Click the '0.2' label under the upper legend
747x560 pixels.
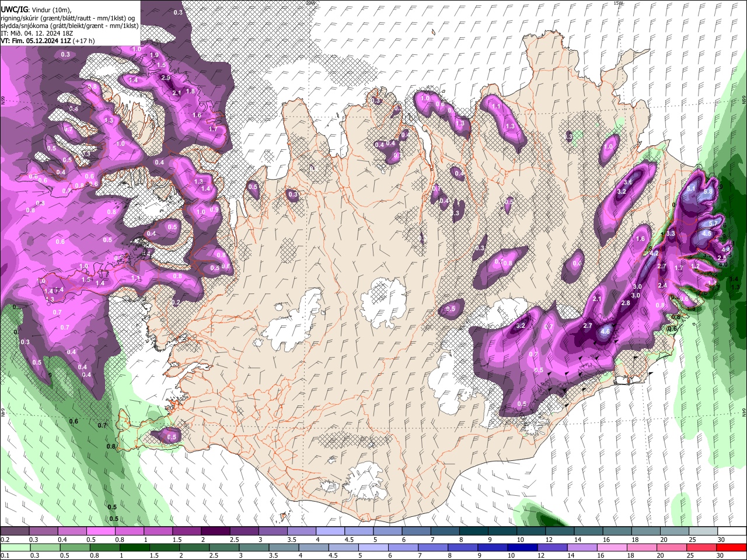[5, 540]
